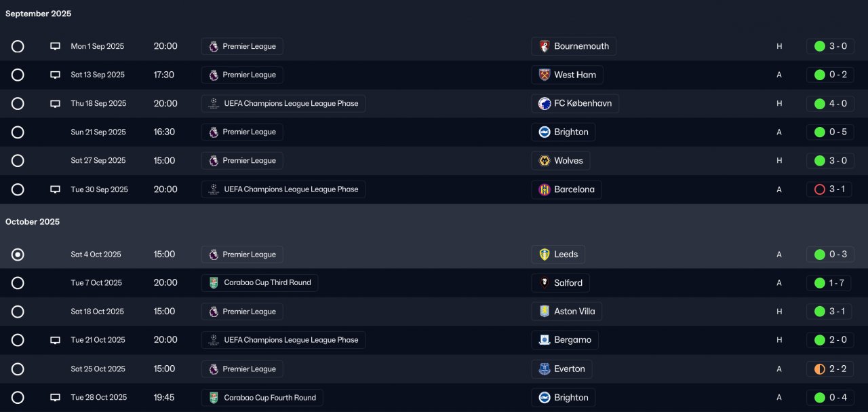This screenshot has width=868, height=412.
Task: Click the Leeds club crest icon
Action: click(x=544, y=255)
